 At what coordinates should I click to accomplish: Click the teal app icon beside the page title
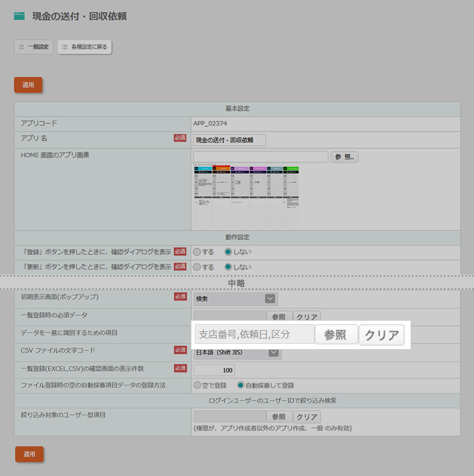click(20, 17)
